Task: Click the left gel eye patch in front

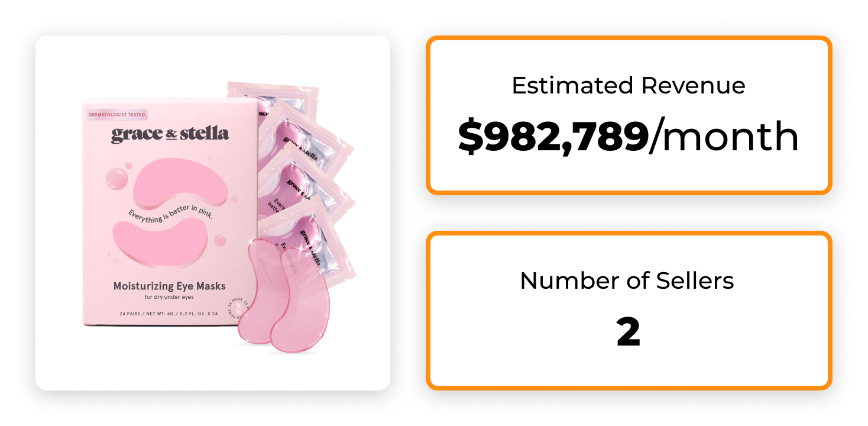Action: click(x=258, y=291)
